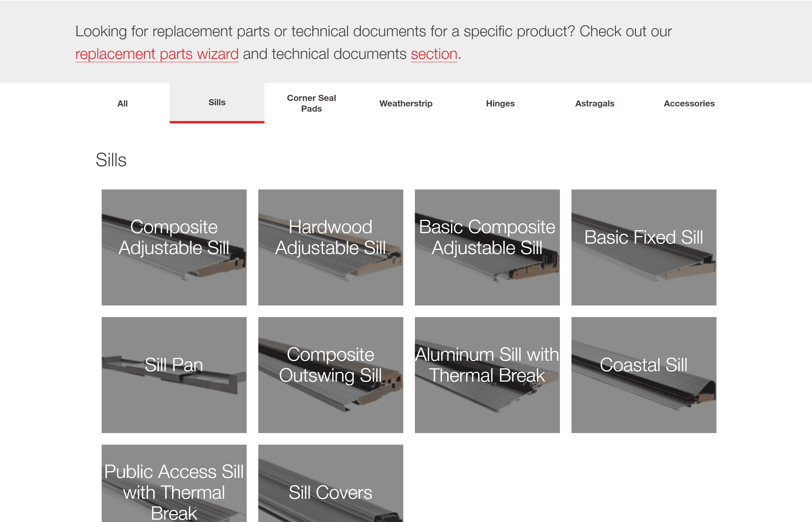Open the Basic Fixed Sill product
The image size is (812, 522).
[x=644, y=247]
